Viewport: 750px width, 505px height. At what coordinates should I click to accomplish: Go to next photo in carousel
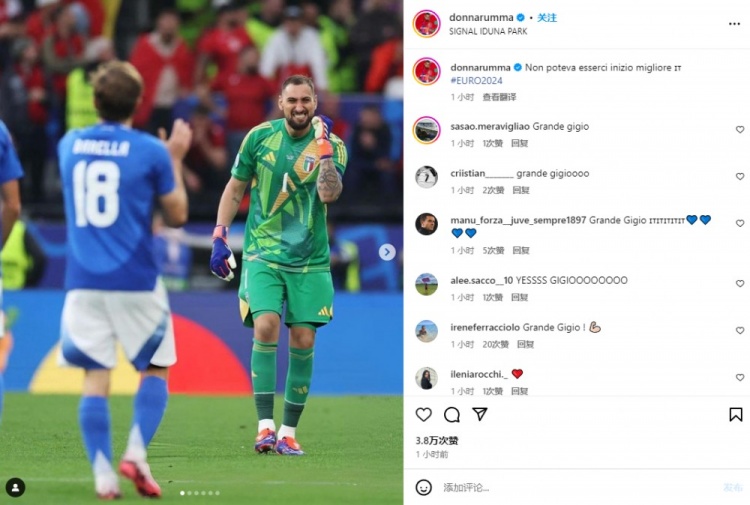(x=387, y=252)
